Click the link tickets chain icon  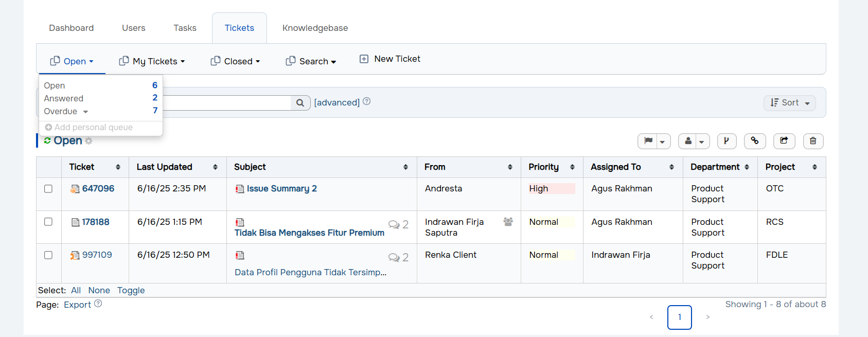click(755, 141)
